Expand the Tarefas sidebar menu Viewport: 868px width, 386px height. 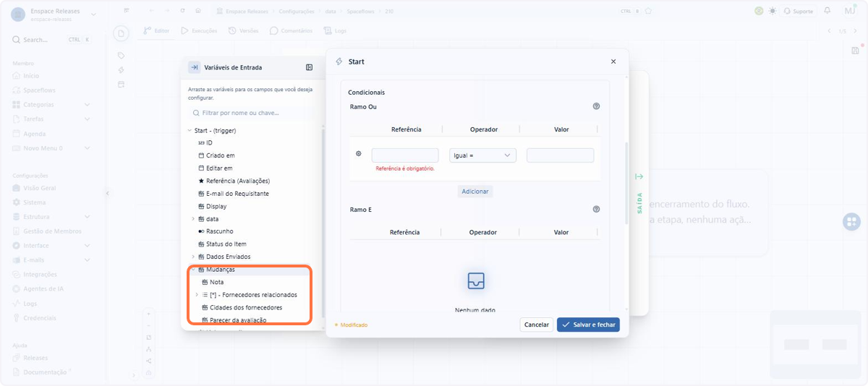point(87,119)
